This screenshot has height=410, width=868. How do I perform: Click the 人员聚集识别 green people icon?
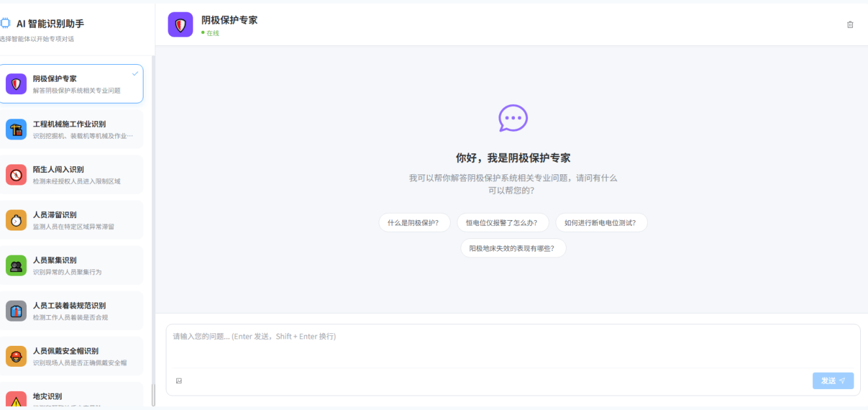[x=16, y=265]
